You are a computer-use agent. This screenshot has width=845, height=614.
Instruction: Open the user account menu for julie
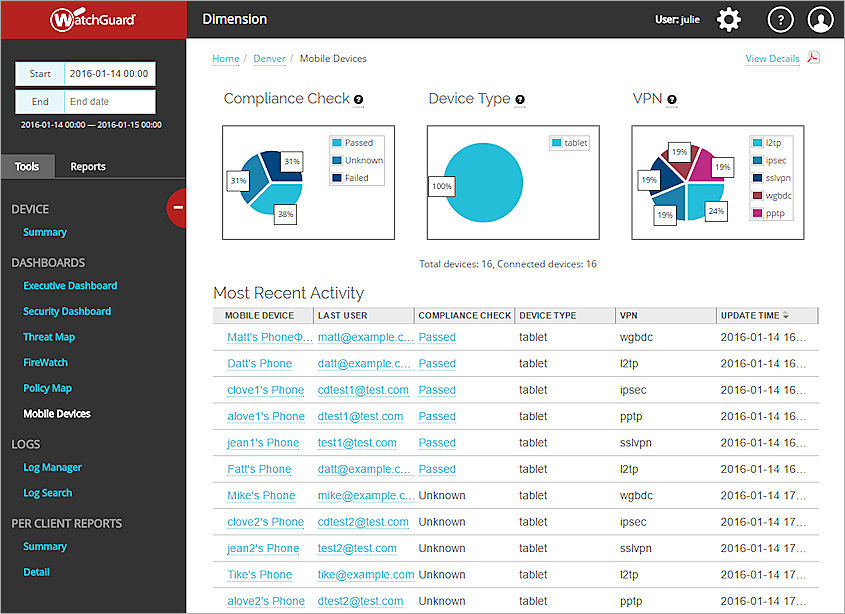coord(821,19)
